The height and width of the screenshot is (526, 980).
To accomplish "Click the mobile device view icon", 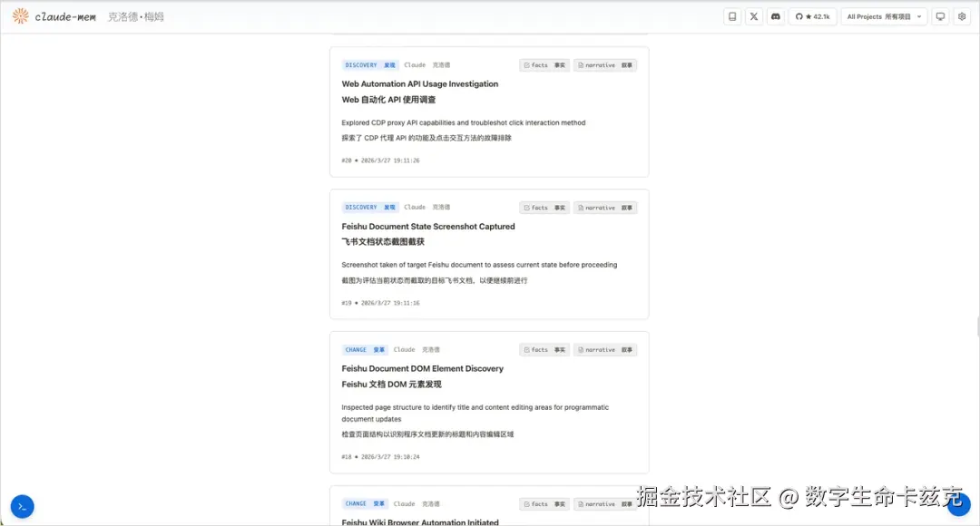I will [732, 16].
